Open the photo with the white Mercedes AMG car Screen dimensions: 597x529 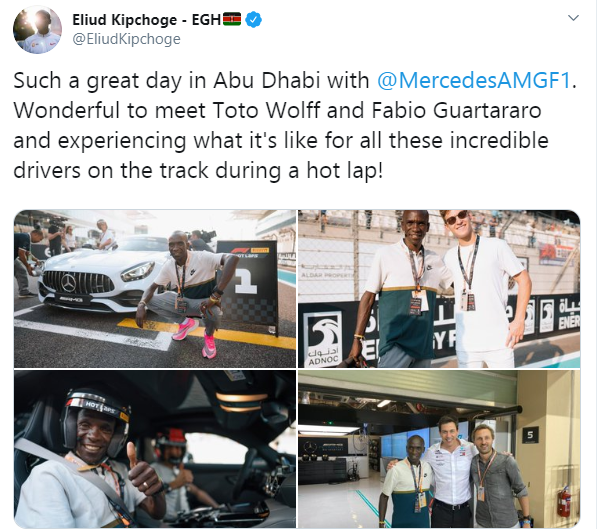click(155, 289)
